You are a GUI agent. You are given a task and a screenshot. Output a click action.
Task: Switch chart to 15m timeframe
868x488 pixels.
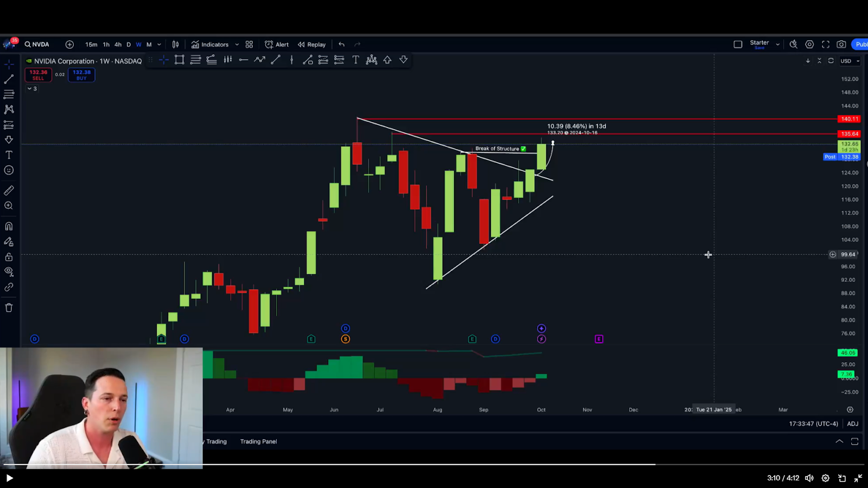click(91, 44)
